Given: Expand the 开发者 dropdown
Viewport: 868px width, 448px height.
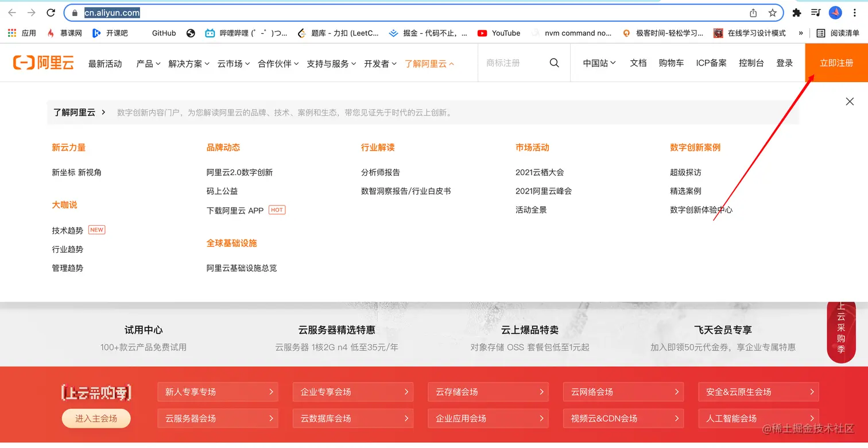Looking at the screenshot, I should [381, 64].
